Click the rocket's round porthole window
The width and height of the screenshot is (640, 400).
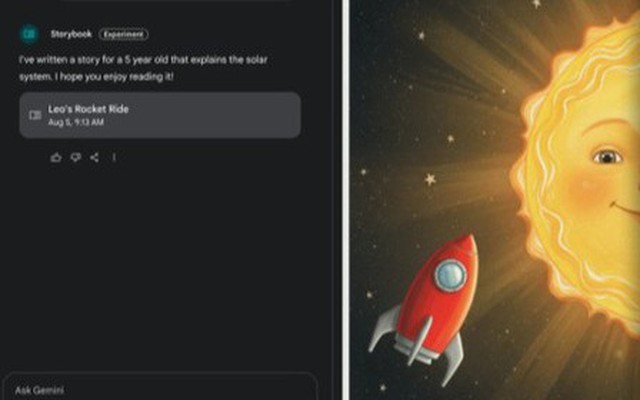pos(450,276)
